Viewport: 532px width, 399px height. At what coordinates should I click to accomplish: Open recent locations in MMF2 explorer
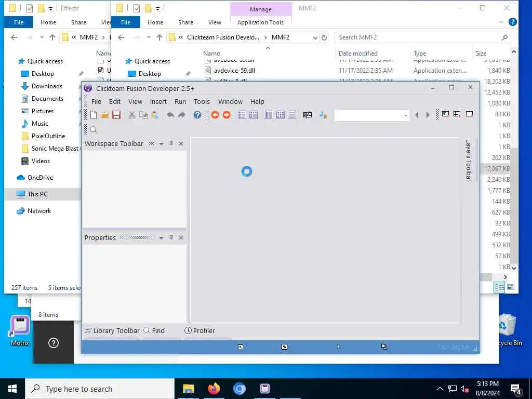tap(149, 37)
